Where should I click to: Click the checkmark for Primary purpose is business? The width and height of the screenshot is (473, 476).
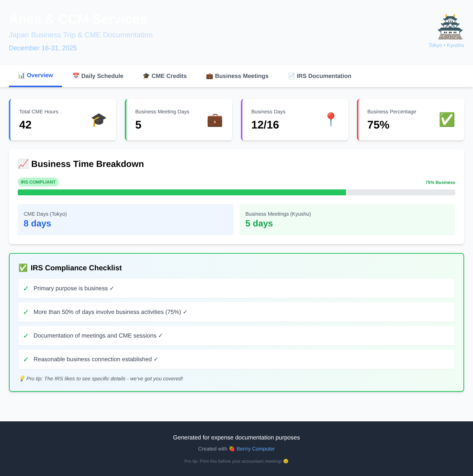[x=26, y=288]
